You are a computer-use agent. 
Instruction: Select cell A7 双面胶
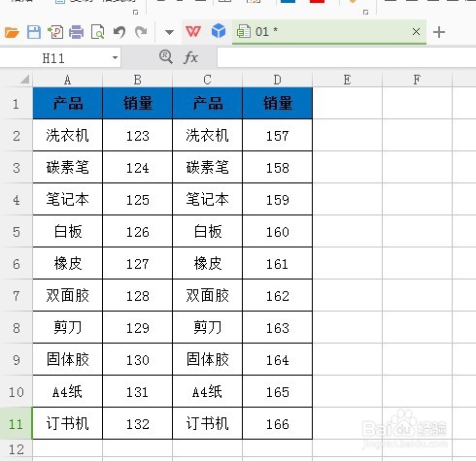(x=67, y=295)
